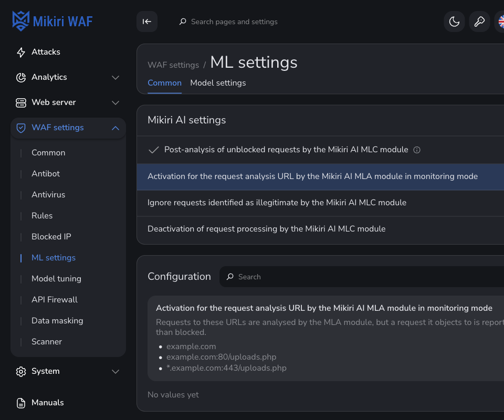Screen dimensions: 504x420
Task: Open Manuals in sidebar
Action: (48, 403)
